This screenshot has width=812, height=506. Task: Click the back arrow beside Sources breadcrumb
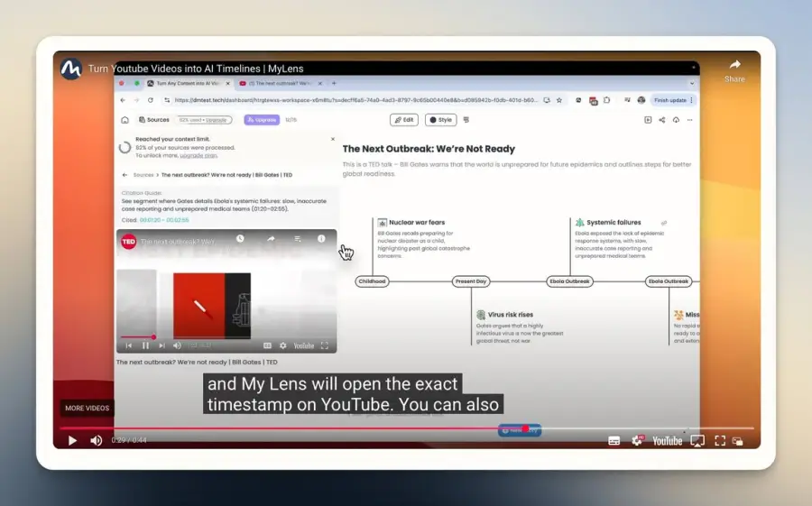[125, 175]
